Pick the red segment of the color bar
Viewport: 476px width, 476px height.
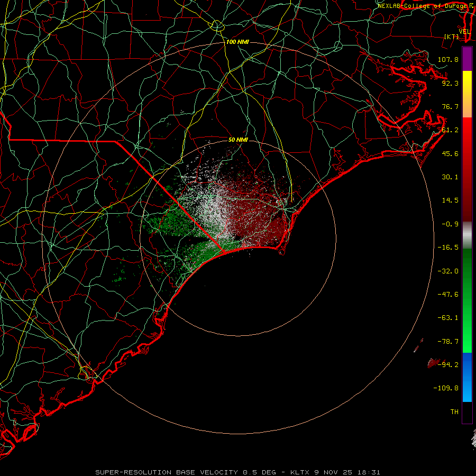click(x=467, y=169)
